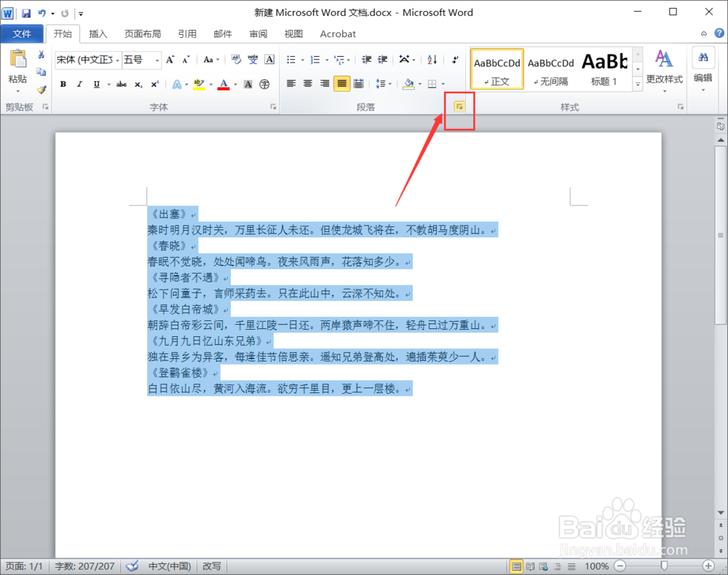Screen dimensions: 728x575
Task: Toggle the overtype 改写 mode in status bar
Action: click(212, 566)
